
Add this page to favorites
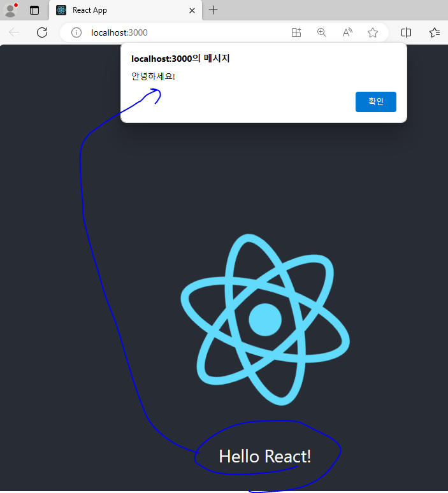[x=373, y=32]
